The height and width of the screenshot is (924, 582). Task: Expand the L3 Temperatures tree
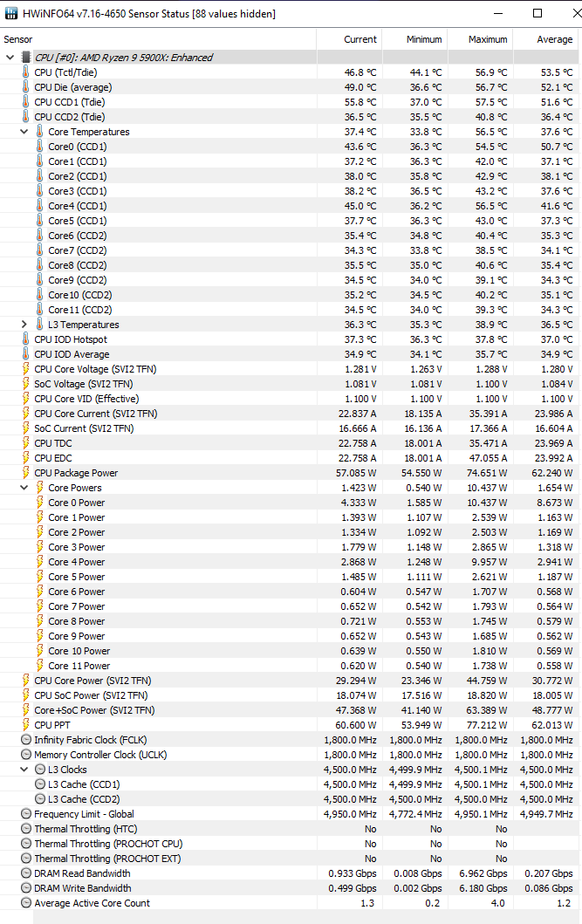(x=24, y=325)
